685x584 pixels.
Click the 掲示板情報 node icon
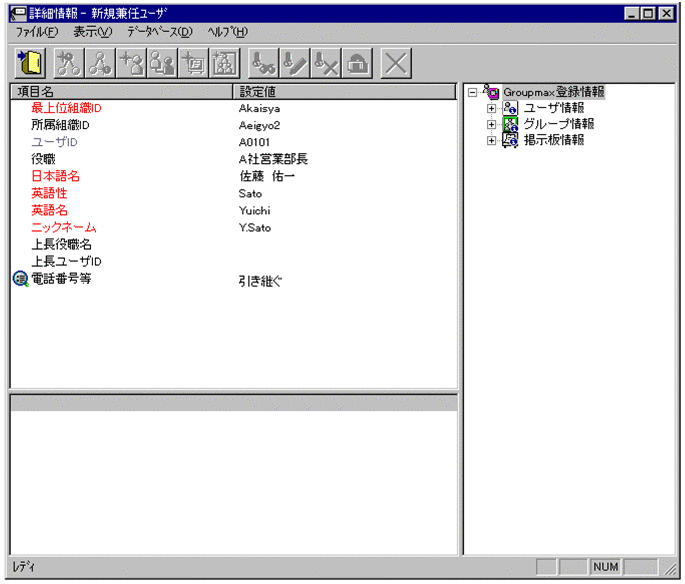point(510,140)
